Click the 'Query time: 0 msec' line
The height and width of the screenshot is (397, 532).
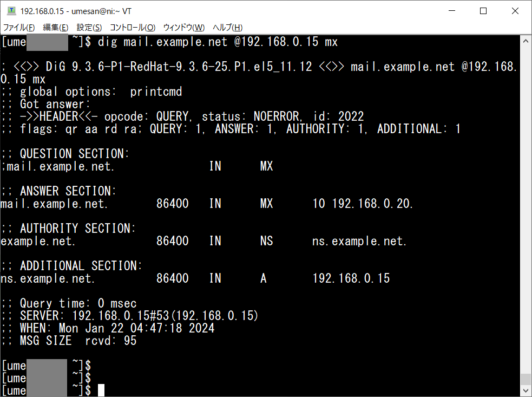(69, 303)
